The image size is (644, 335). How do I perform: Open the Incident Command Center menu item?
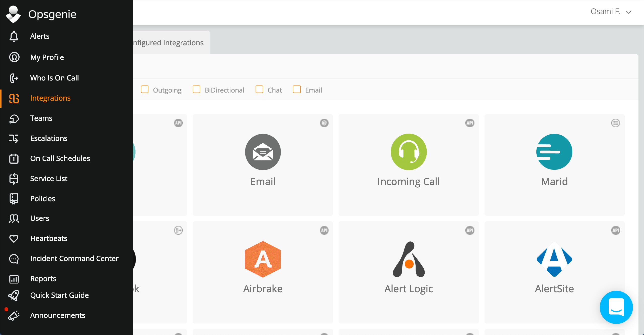coord(74,259)
